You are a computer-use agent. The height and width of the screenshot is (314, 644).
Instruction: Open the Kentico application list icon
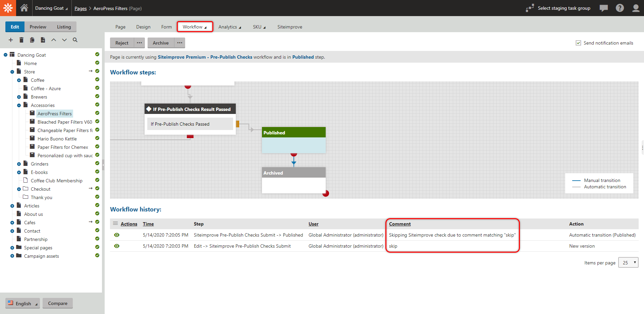click(8, 8)
